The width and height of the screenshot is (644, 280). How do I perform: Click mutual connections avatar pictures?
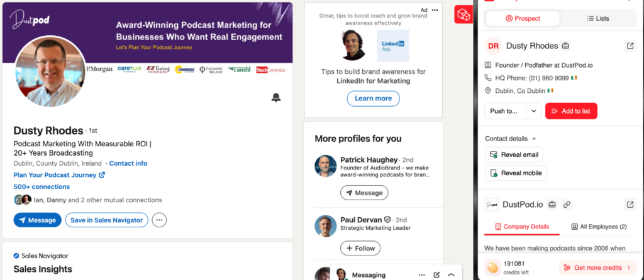tap(23, 200)
